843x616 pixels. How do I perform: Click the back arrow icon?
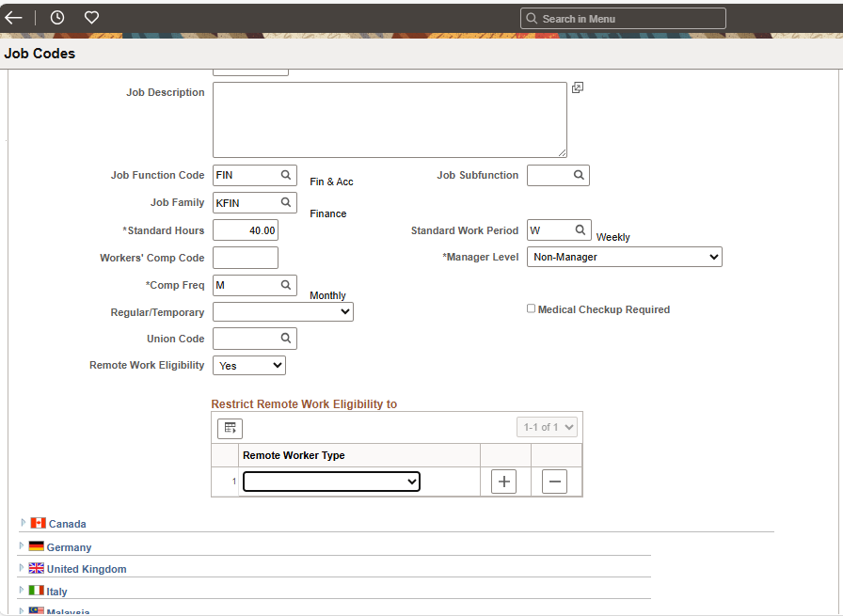click(13, 18)
